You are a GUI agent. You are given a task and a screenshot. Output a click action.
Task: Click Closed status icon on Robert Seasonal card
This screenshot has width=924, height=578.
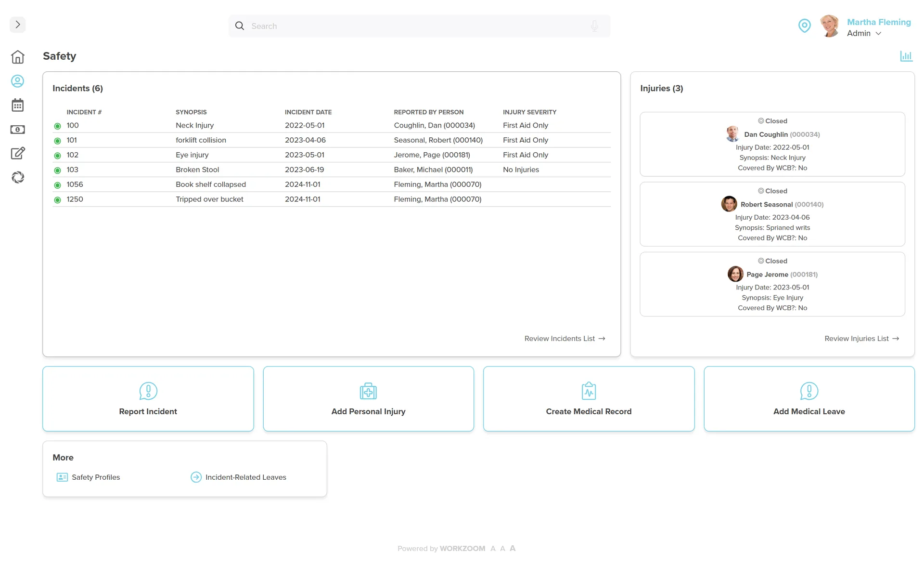[x=761, y=191]
